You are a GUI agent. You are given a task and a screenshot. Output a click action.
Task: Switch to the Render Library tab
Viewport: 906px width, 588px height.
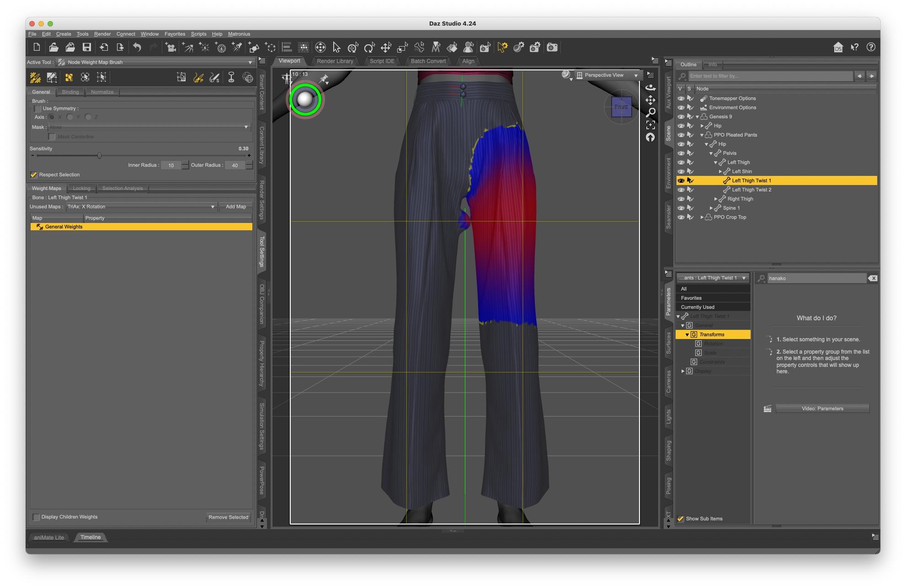coord(335,61)
